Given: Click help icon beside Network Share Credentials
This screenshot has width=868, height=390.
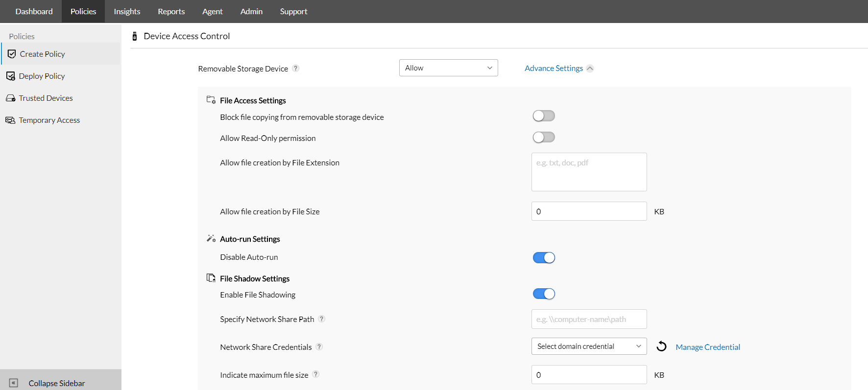Looking at the screenshot, I should pos(319,347).
